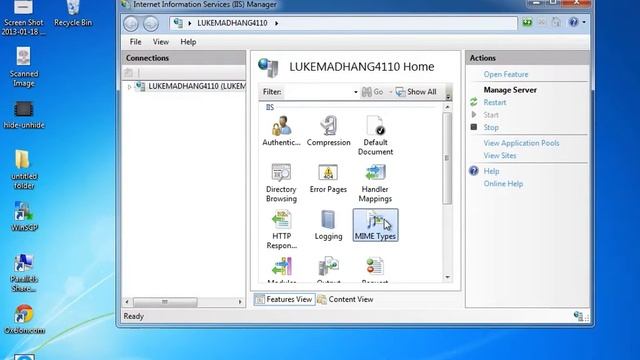Click the Start server action
The height and width of the screenshot is (360, 640).
click(x=491, y=115)
